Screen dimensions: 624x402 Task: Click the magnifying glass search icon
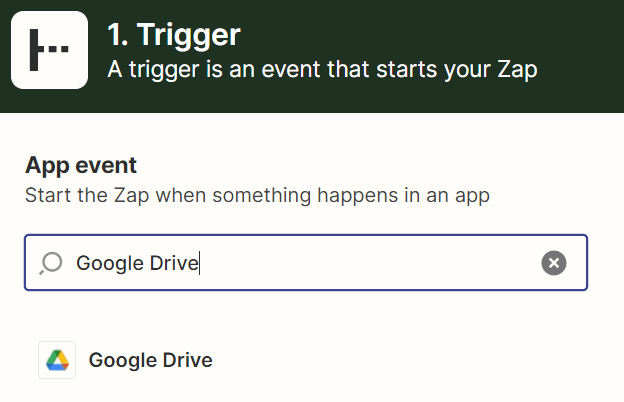(50, 263)
